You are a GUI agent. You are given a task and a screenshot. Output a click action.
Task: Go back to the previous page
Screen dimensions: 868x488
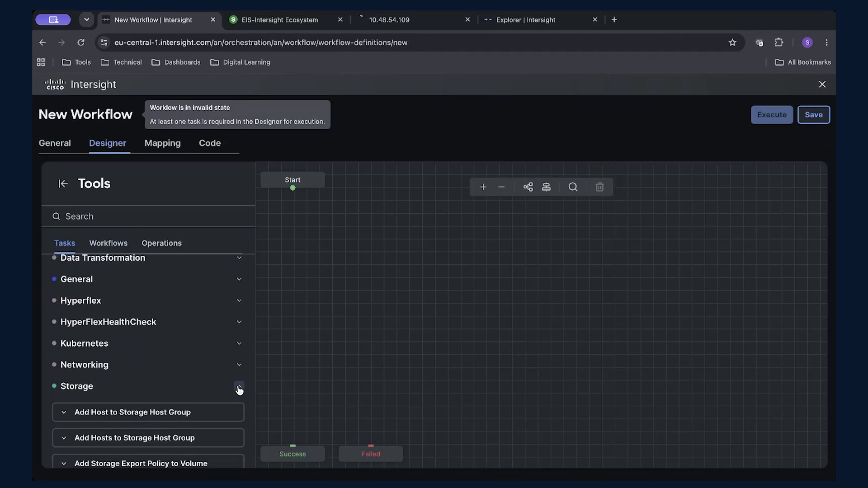pos(42,42)
